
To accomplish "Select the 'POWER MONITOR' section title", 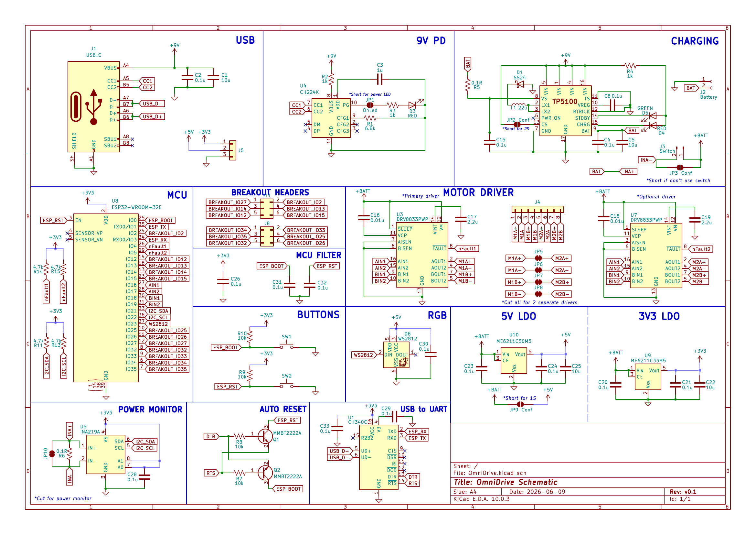I will (150, 409).
